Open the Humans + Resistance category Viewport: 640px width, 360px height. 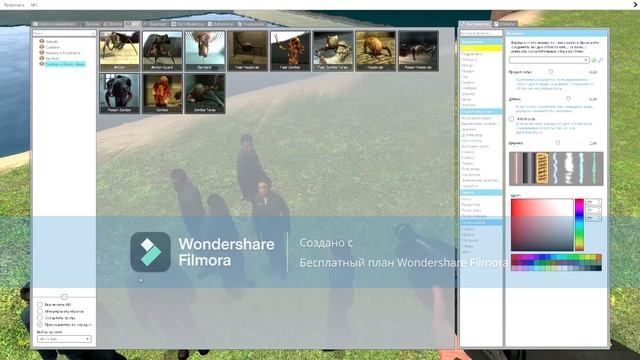(63, 53)
